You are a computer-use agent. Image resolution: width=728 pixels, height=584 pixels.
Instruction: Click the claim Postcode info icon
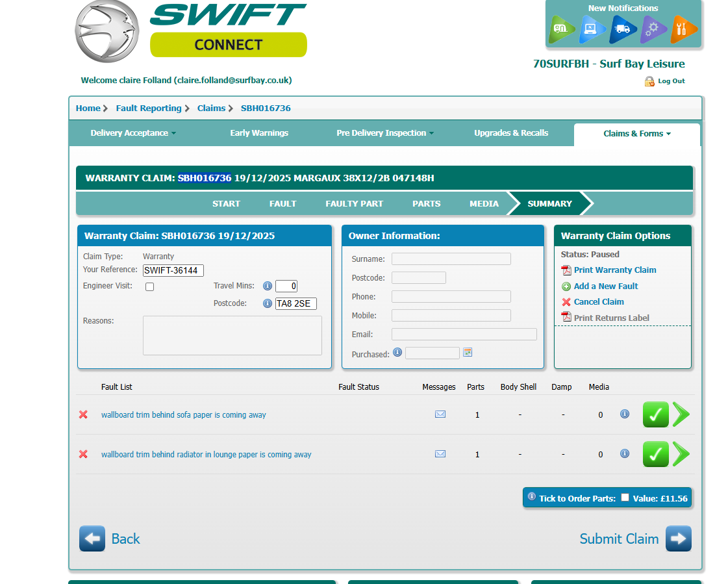coord(268,303)
